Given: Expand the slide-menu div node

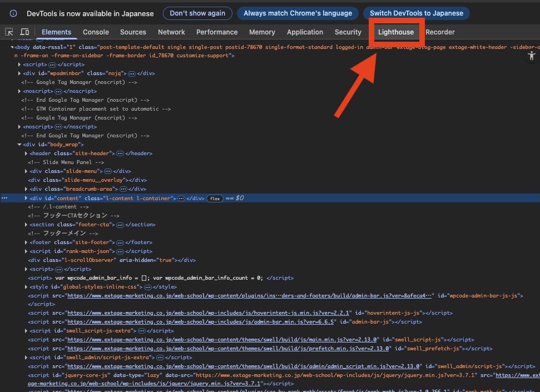Looking at the screenshot, I should pos(26,171).
